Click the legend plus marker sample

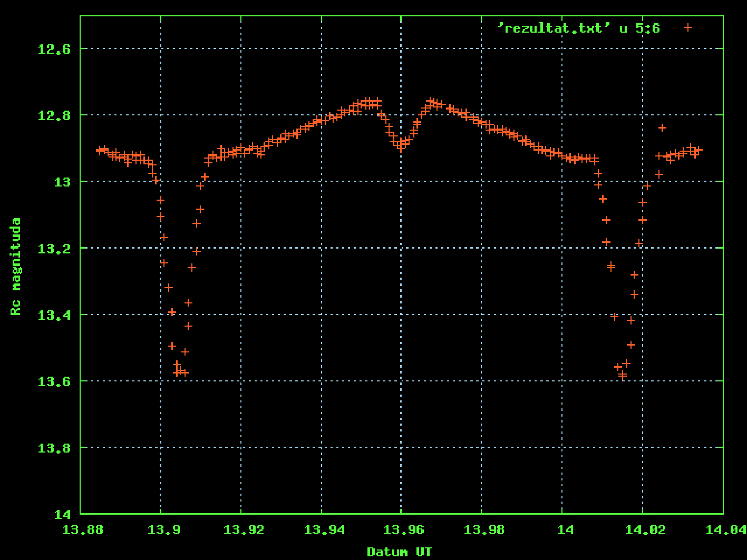coord(687,27)
